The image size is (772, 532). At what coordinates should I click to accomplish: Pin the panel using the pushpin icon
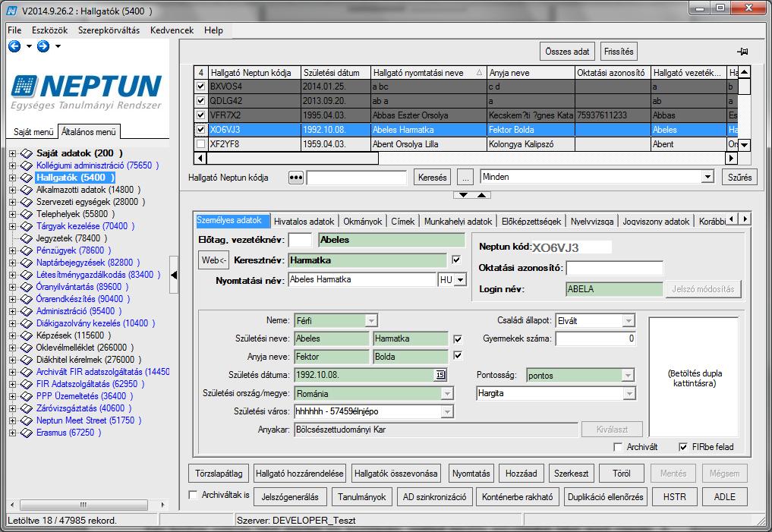[742, 52]
